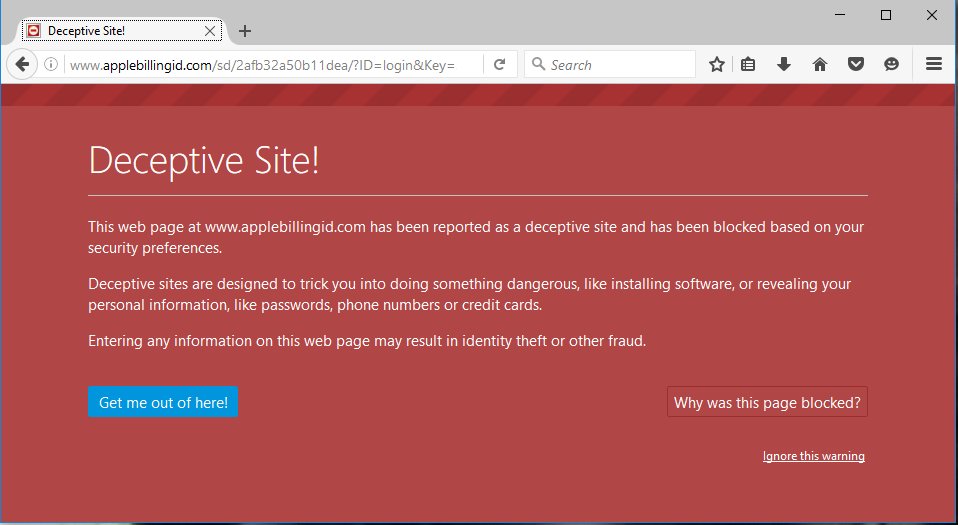Go to the home page icon

pyautogui.click(x=820, y=64)
